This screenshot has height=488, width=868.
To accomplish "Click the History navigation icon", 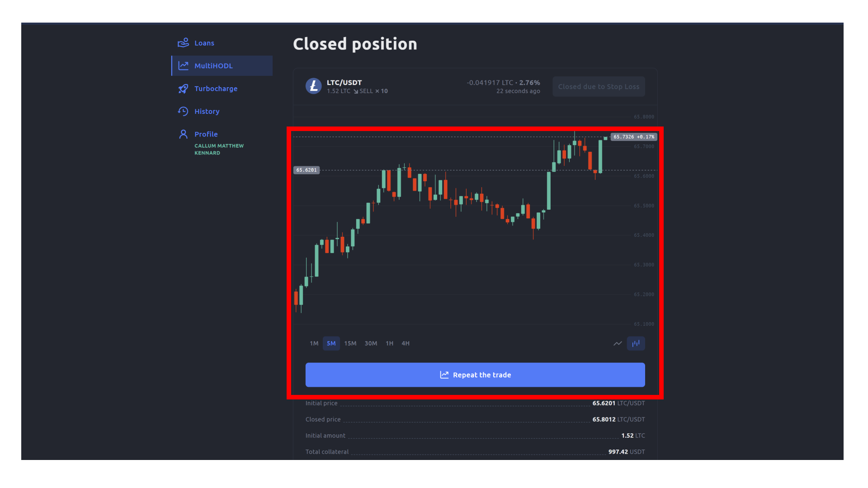I will (x=183, y=112).
